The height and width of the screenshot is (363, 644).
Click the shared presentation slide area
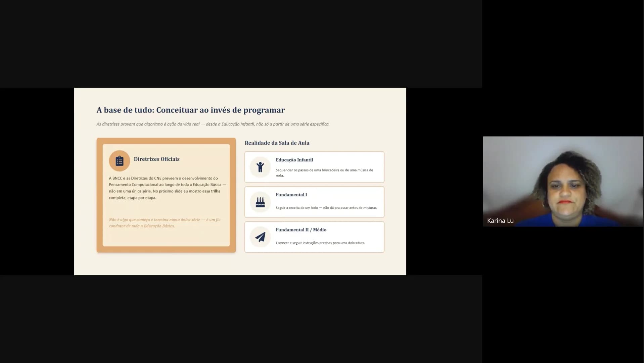[x=240, y=182]
